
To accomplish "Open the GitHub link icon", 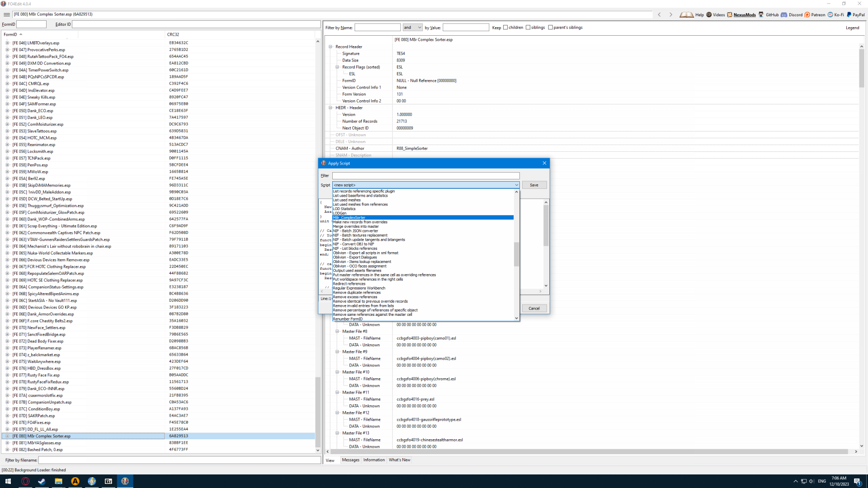I will [x=761, y=14].
